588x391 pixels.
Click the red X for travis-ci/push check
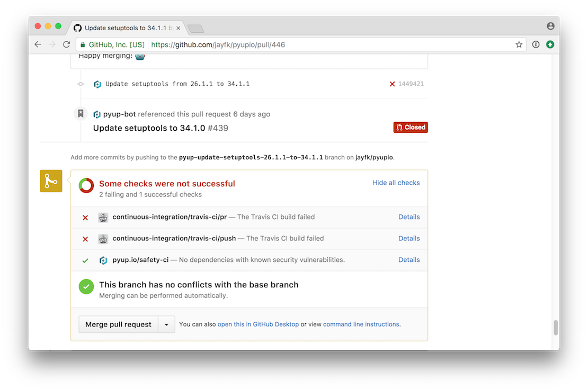click(85, 239)
